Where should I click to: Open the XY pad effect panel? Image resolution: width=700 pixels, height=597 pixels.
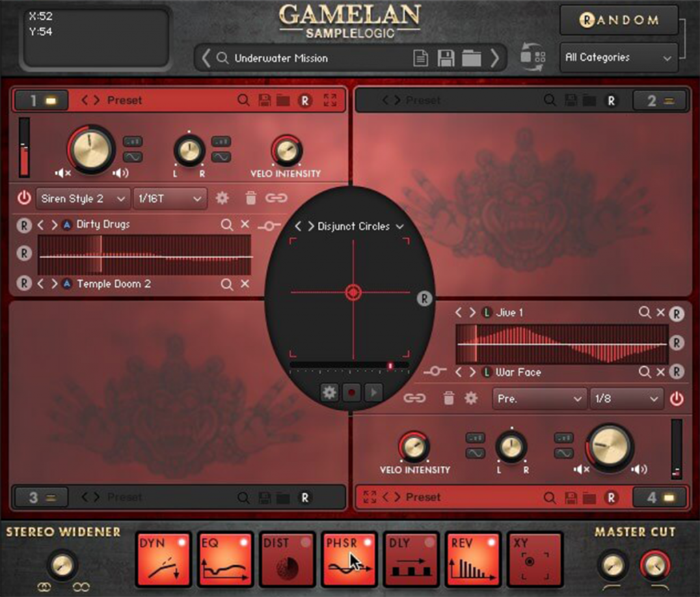535,560
